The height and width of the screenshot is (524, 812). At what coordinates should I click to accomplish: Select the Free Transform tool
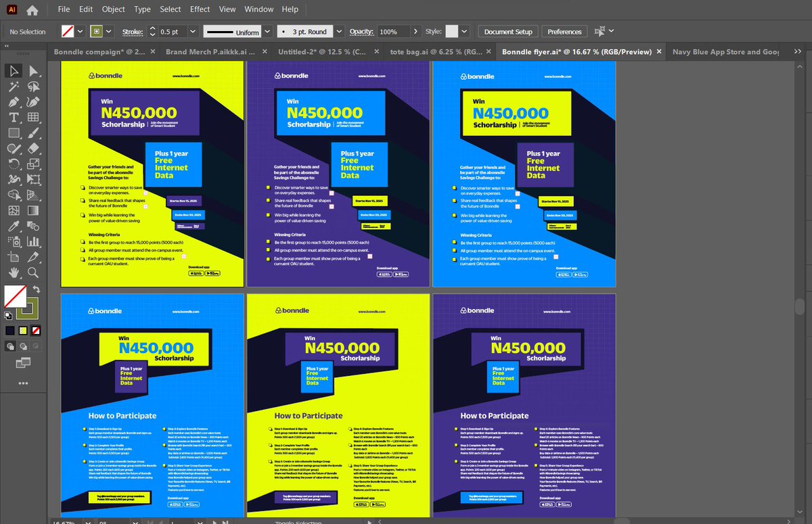[x=32, y=180]
